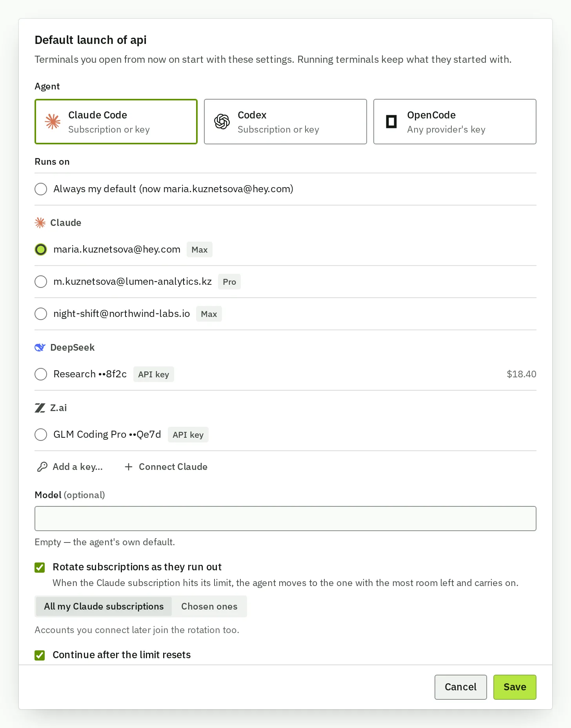Screen dimensions: 571x728
Task: Click the DeepSeek section heading
Action: (73, 348)
